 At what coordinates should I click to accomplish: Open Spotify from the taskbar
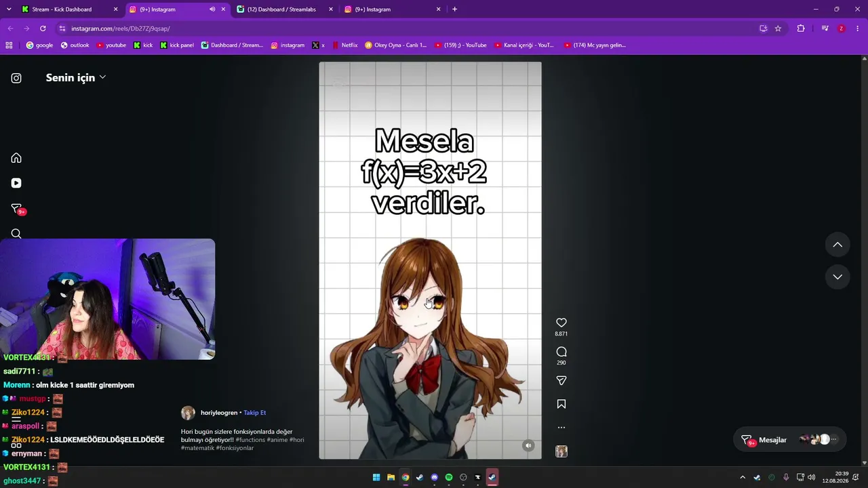449,477
